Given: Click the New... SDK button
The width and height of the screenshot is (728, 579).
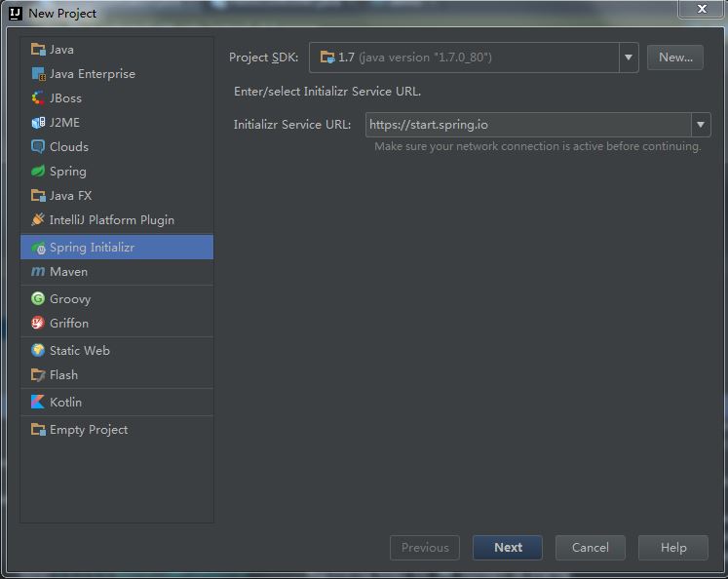Looking at the screenshot, I should point(675,58).
